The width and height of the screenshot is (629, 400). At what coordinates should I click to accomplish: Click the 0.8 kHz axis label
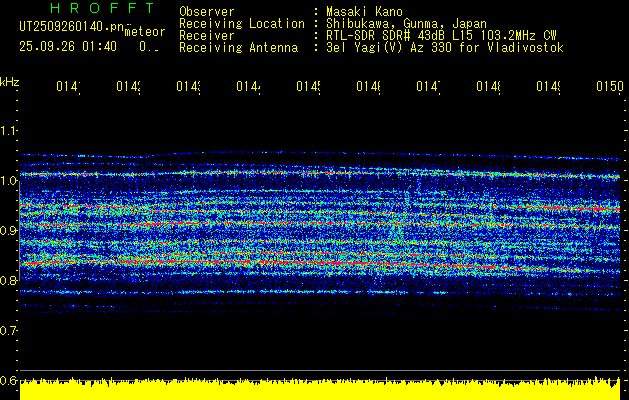coord(8,281)
